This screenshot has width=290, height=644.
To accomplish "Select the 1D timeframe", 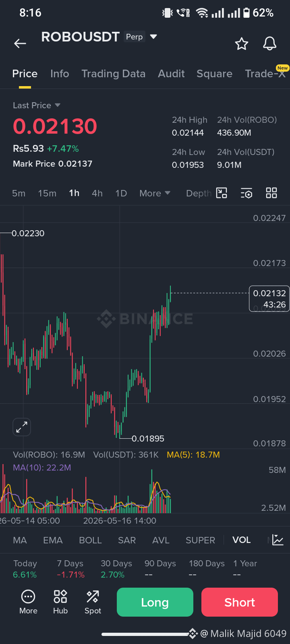I will coord(121,193).
